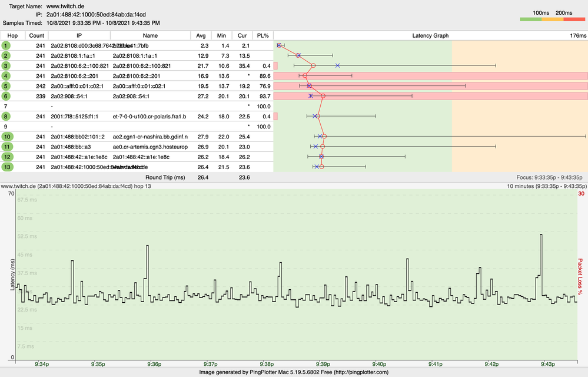
Task: Select the 9:36p timeline marker
Action: coord(154,364)
